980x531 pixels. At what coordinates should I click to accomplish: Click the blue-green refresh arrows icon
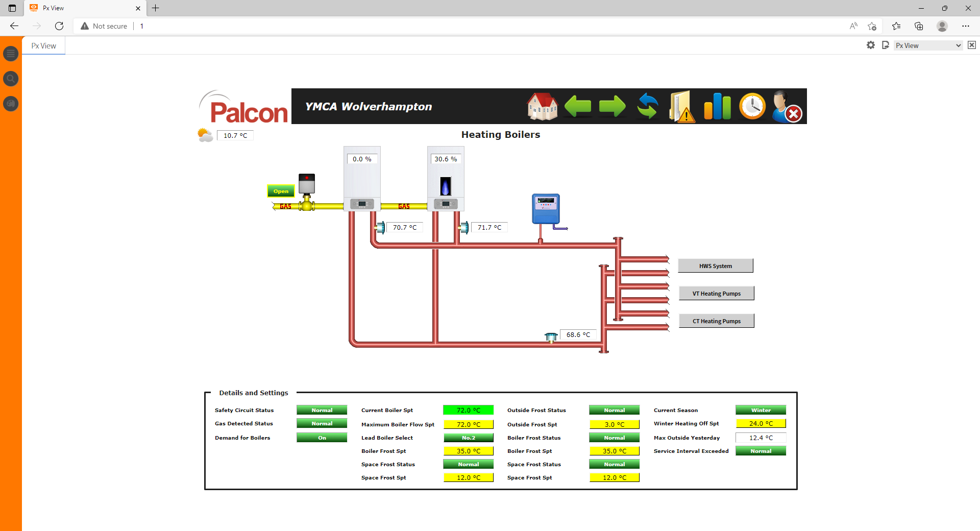[x=648, y=107]
